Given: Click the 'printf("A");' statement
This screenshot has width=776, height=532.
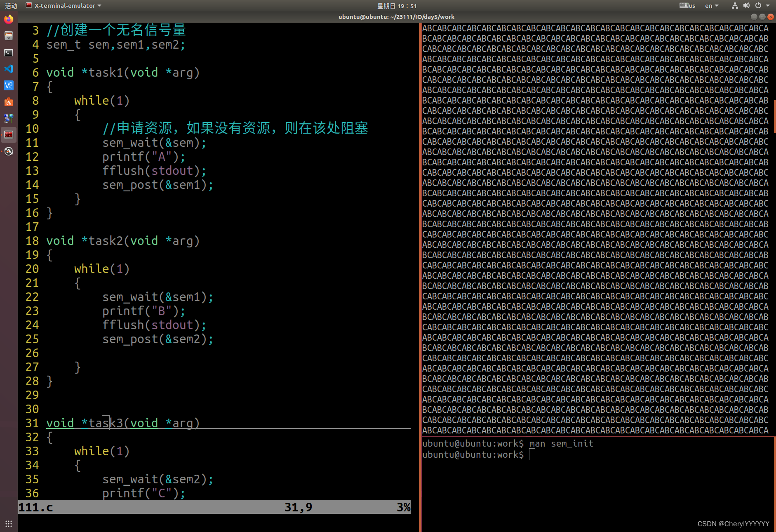Looking at the screenshot, I should point(144,157).
